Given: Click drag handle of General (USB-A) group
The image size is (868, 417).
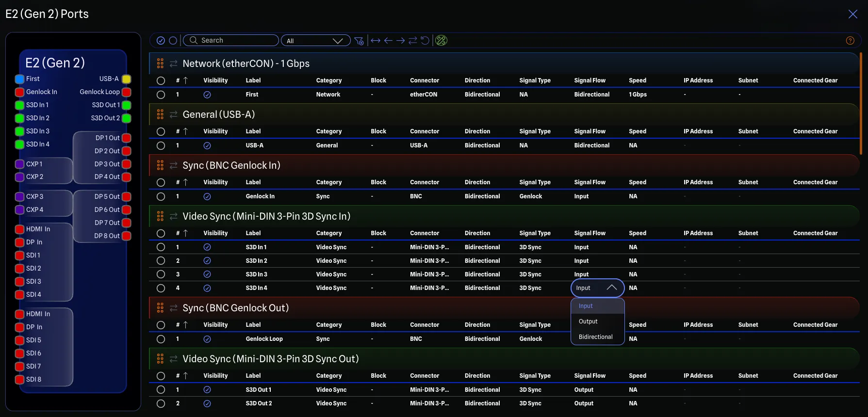Looking at the screenshot, I should [160, 114].
